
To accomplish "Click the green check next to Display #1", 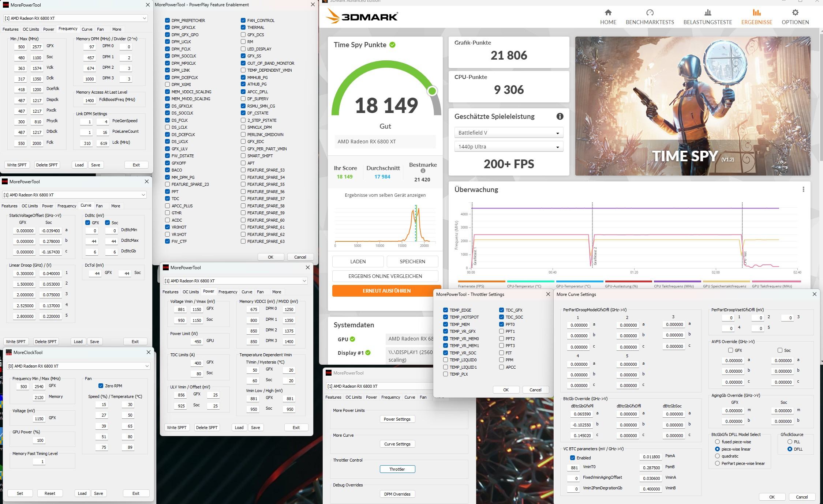I will (368, 353).
